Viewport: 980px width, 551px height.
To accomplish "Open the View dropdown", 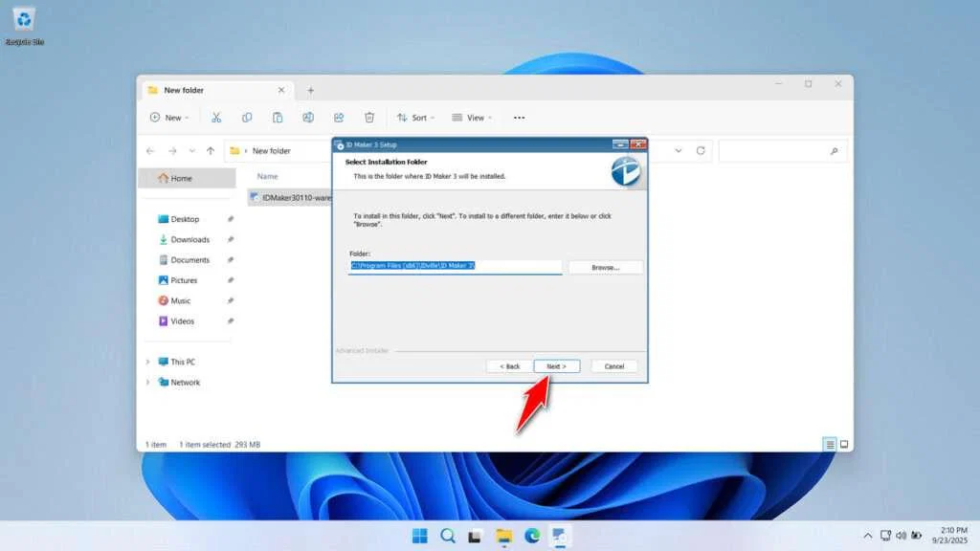I will pos(471,117).
